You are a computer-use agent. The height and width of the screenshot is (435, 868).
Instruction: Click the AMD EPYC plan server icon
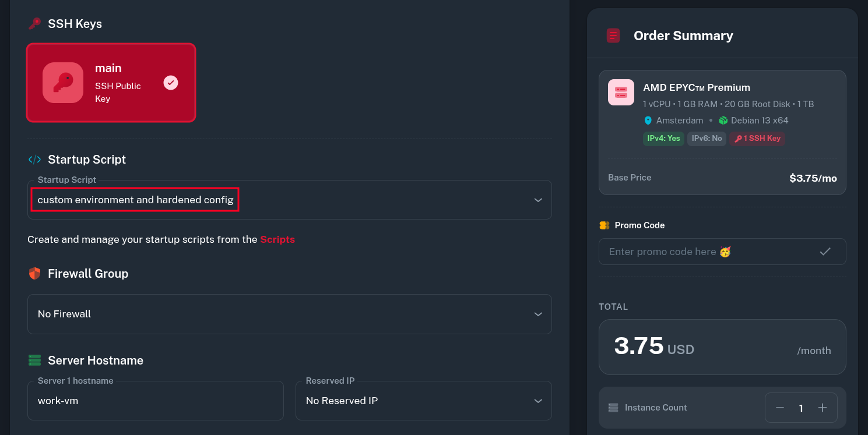tap(621, 92)
